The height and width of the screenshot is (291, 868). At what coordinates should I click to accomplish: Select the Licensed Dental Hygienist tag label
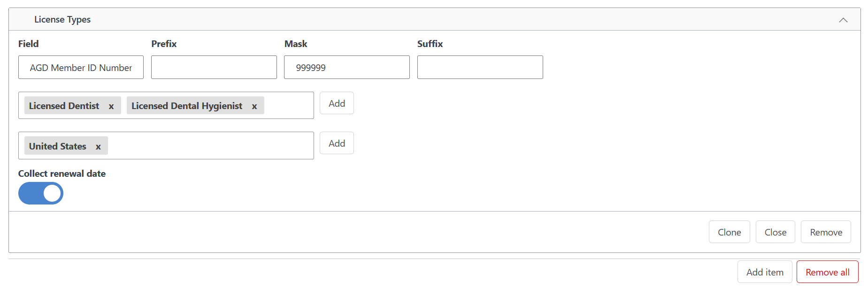[x=187, y=106]
